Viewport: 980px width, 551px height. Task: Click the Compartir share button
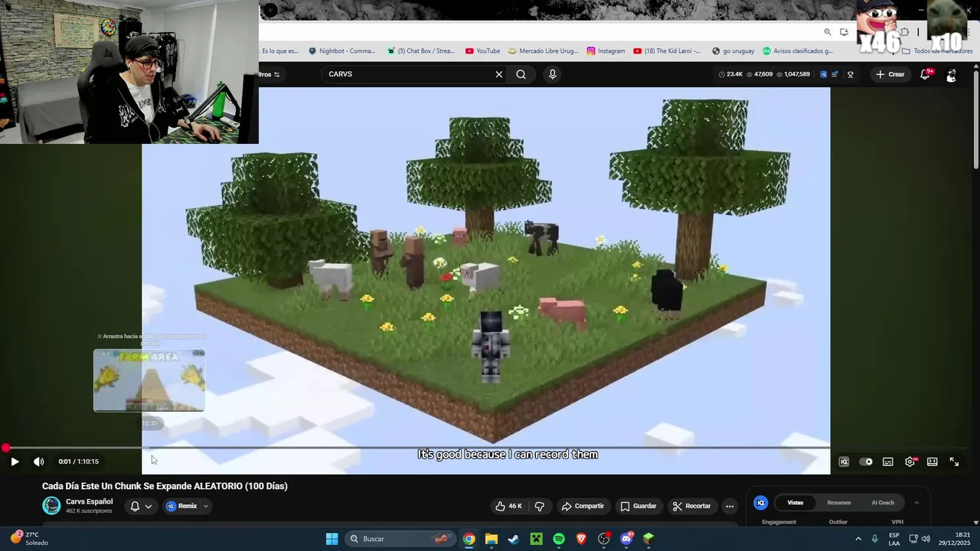[x=583, y=506]
